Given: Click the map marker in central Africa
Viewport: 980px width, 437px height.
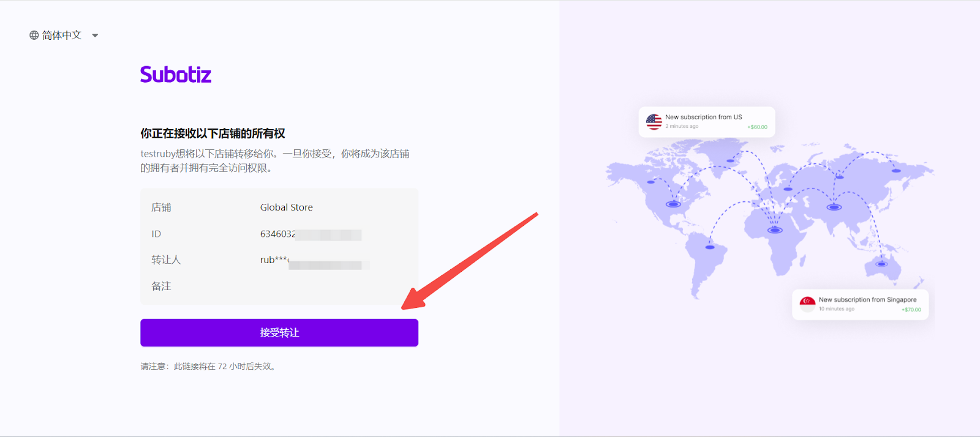Looking at the screenshot, I should point(775,230).
